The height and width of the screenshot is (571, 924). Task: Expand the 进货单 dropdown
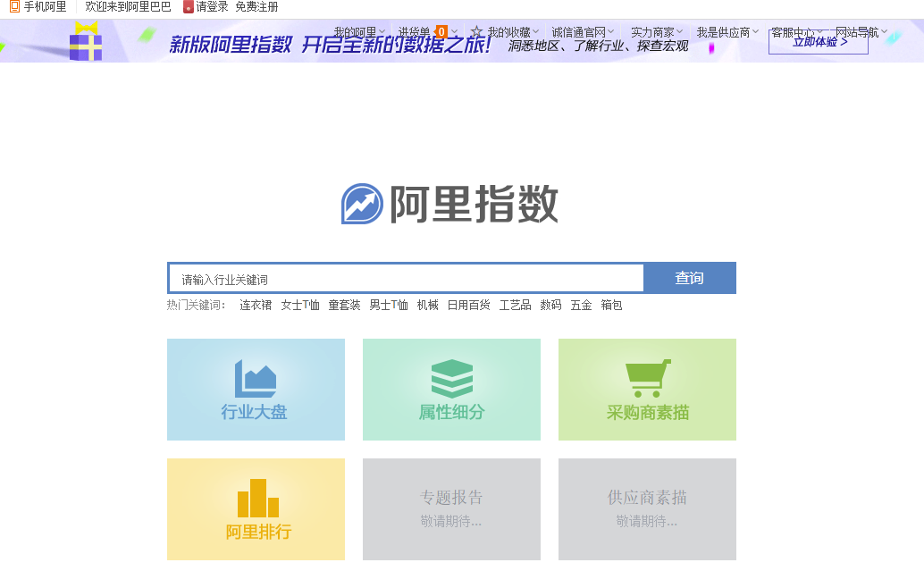point(454,32)
